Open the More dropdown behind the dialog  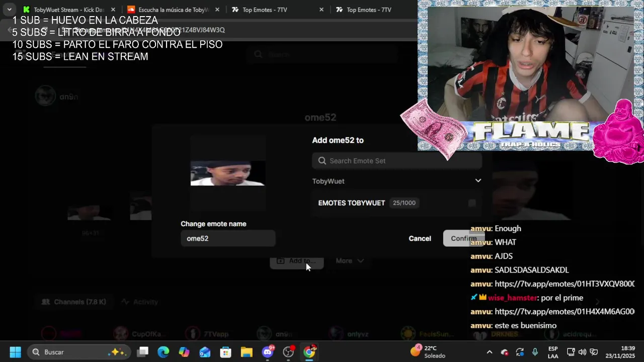coord(350,261)
